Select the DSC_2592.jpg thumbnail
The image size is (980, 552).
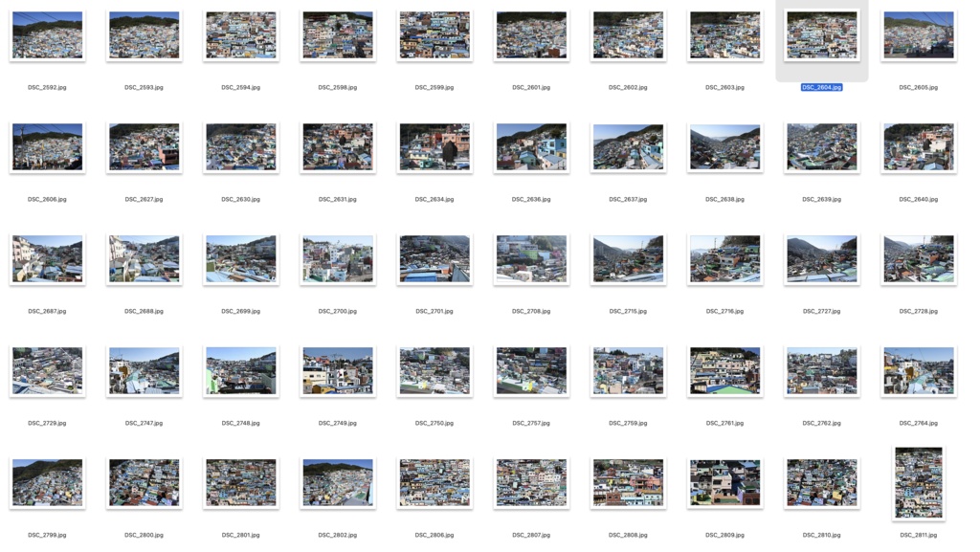(x=48, y=35)
